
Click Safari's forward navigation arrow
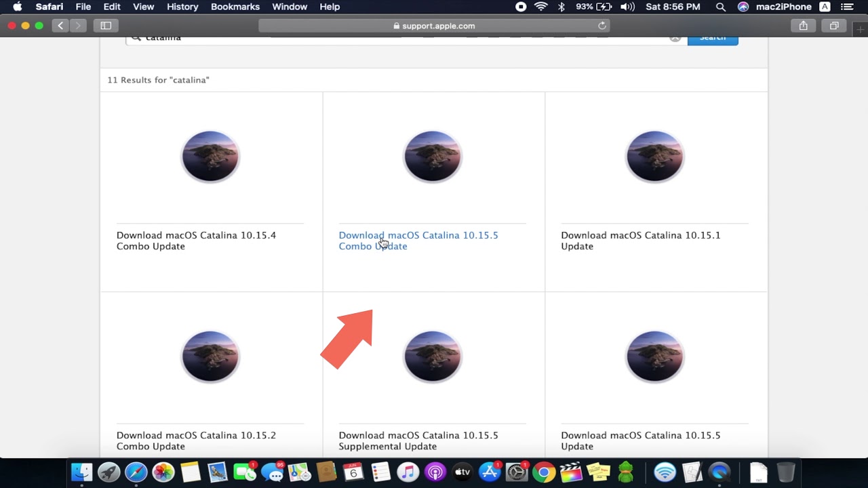[x=78, y=26]
